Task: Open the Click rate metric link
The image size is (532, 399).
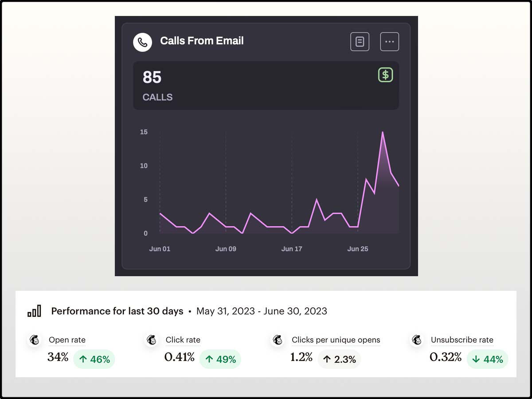Action: [x=183, y=340]
